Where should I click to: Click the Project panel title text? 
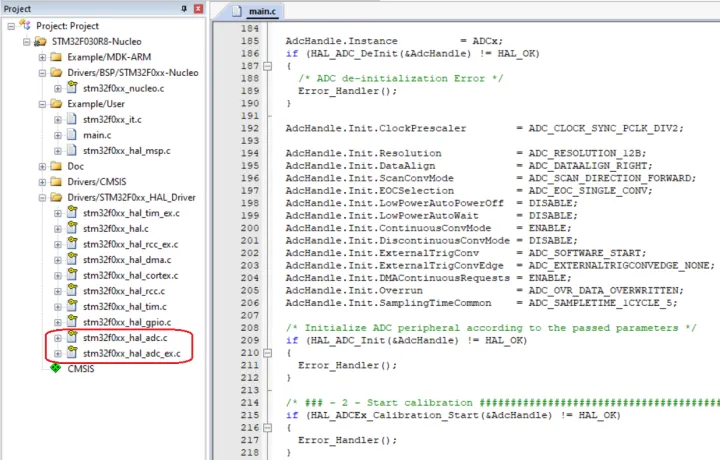[x=17, y=9]
